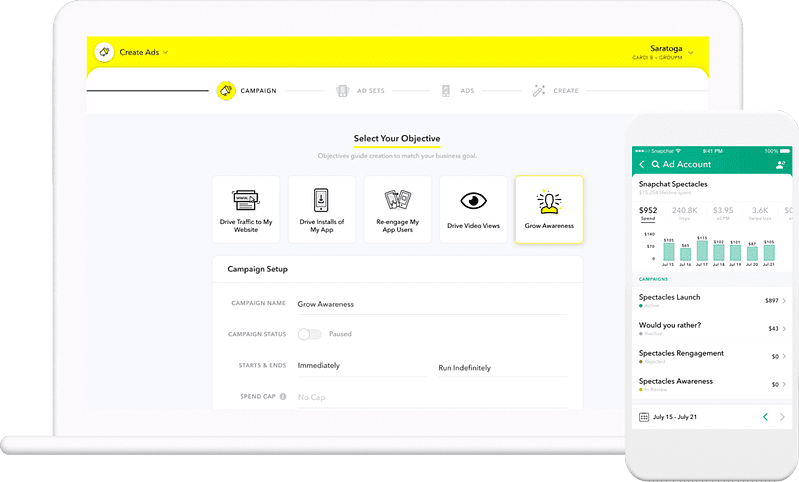Edit the Campaign Name field

coord(432,304)
